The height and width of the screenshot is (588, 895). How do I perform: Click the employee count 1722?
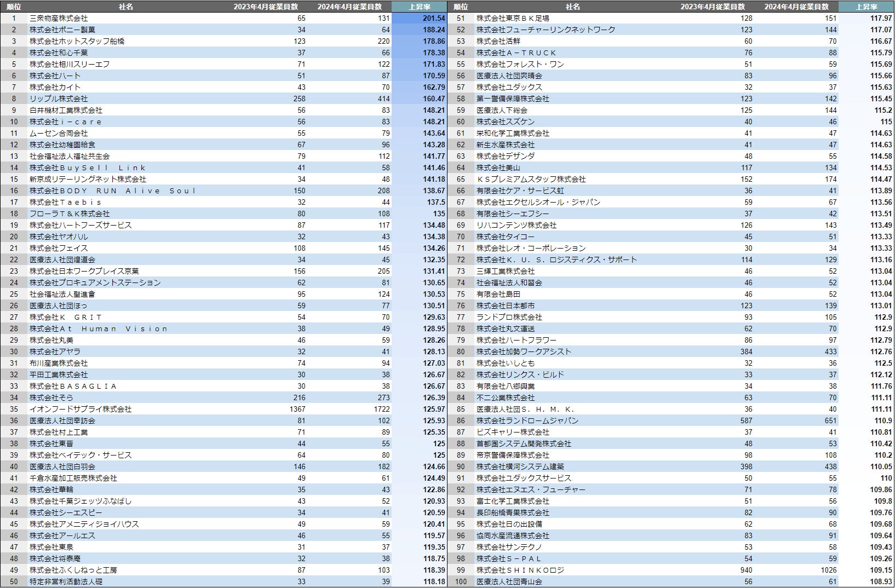350,409
